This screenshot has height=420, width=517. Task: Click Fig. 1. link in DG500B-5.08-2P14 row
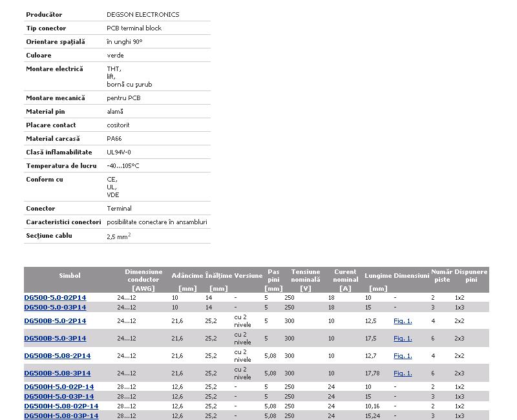403,356
